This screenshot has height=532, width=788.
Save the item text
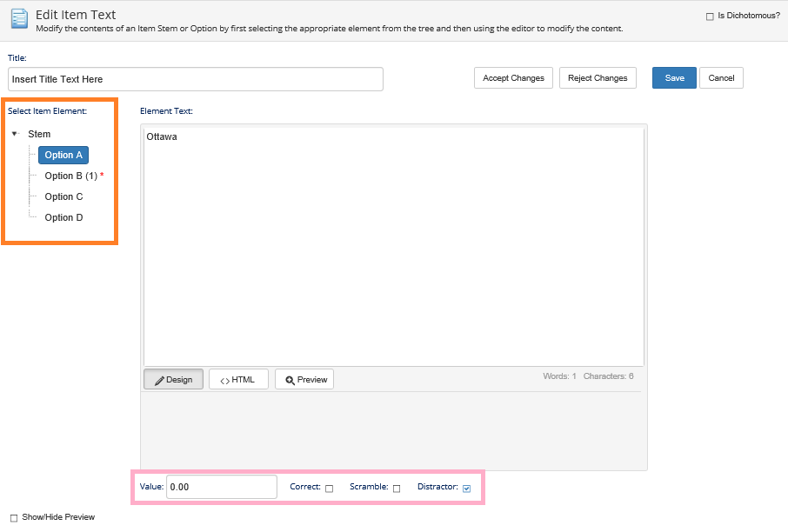tap(674, 78)
